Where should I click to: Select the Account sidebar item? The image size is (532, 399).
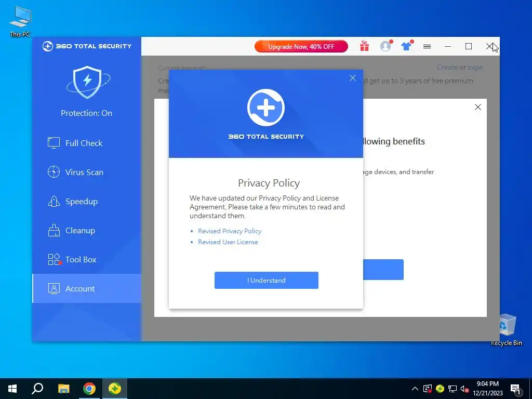click(87, 289)
